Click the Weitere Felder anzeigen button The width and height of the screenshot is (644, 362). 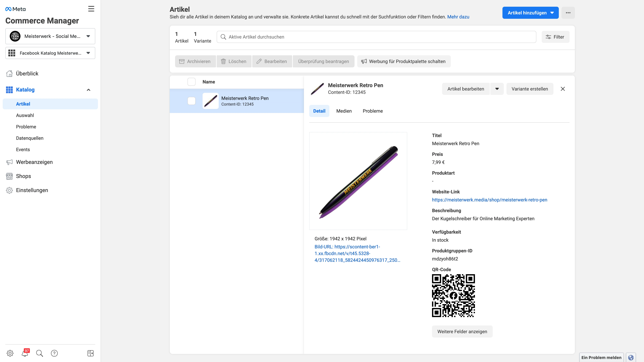pyautogui.click(x=462, y=331)
